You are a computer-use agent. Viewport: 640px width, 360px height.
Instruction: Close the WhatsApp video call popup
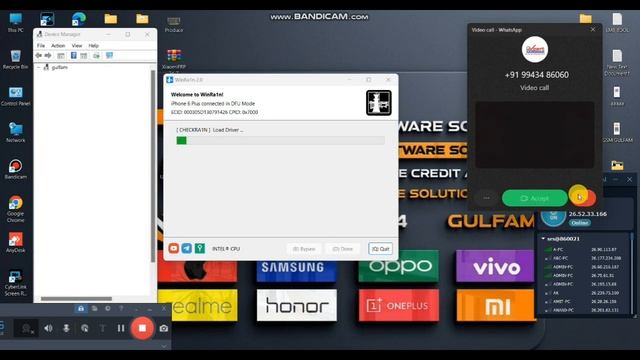(x=593, y=29)
